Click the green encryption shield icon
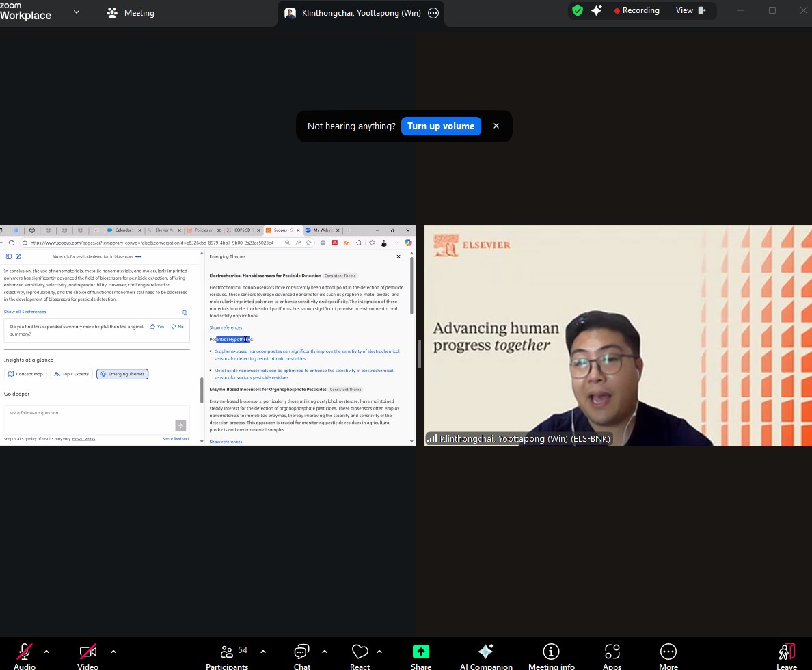812x670 pixels. [578, 10]
